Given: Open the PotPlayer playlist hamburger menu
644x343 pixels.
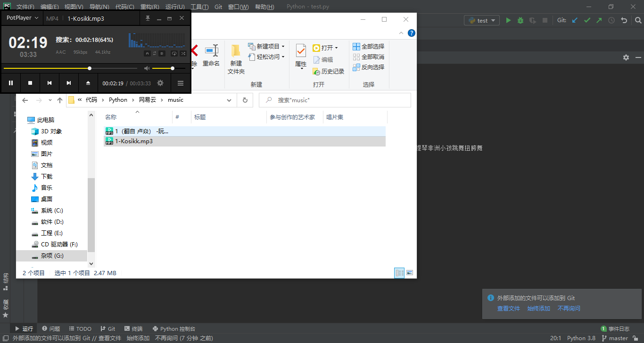Looking at the screenshot, I should point(181,83).
